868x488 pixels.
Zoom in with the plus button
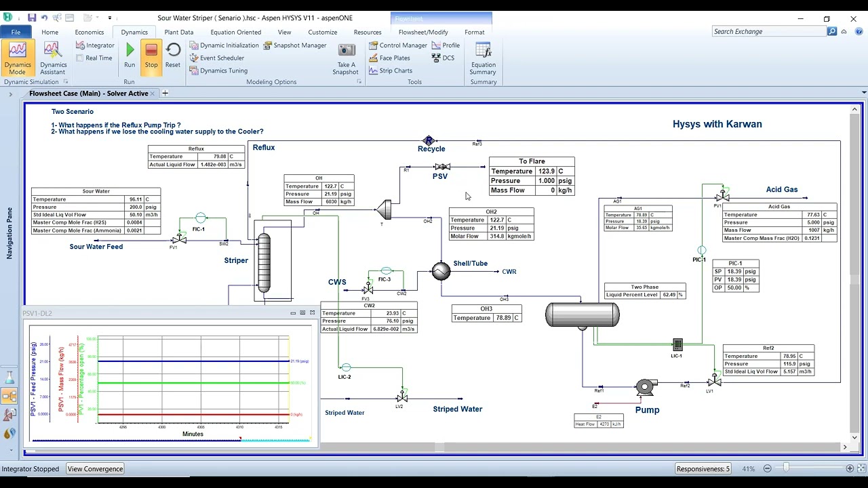point(850,468)
